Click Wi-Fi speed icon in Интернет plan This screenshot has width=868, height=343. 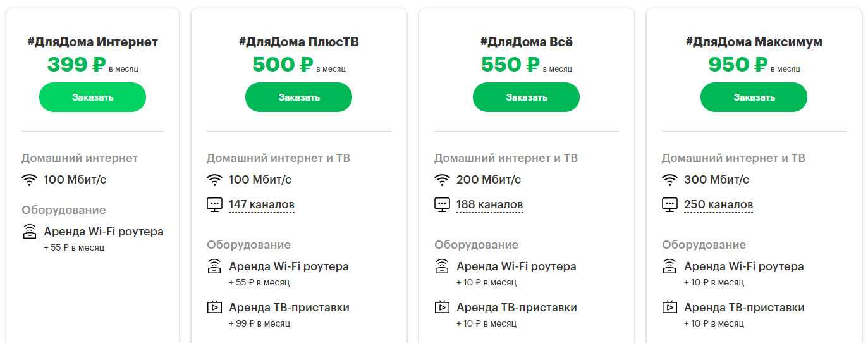point(29,180)
